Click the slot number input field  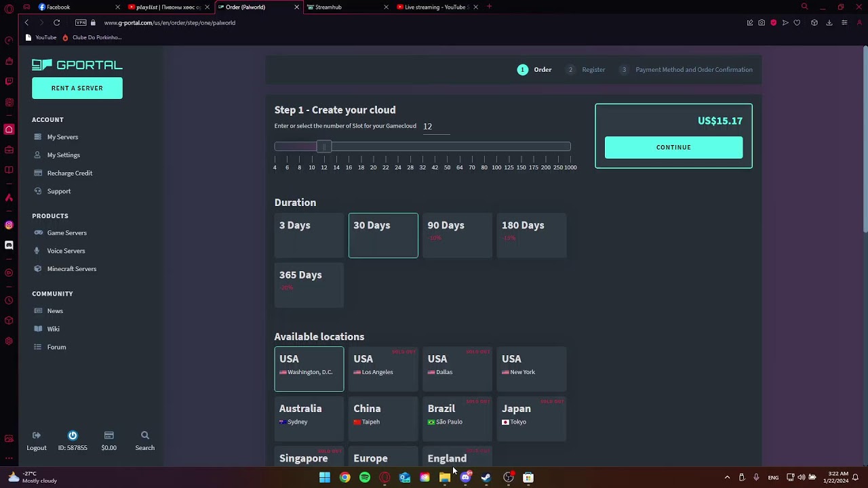pos(436,127)
